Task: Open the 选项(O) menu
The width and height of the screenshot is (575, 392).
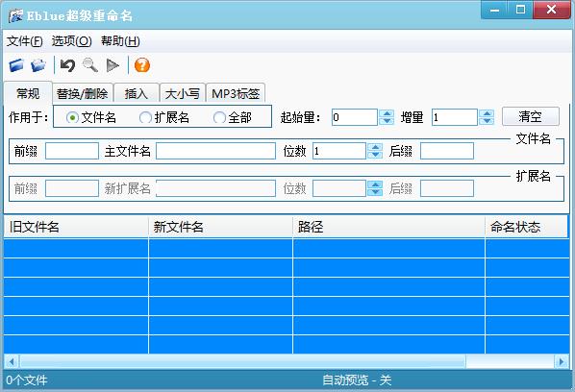Action: (71, 41)
